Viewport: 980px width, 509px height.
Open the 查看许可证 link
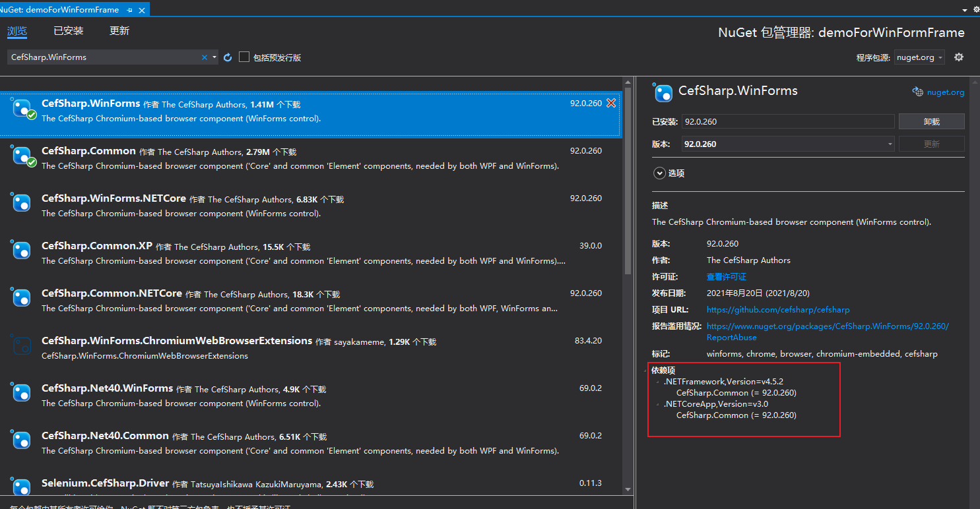click(x=727, y=277)
